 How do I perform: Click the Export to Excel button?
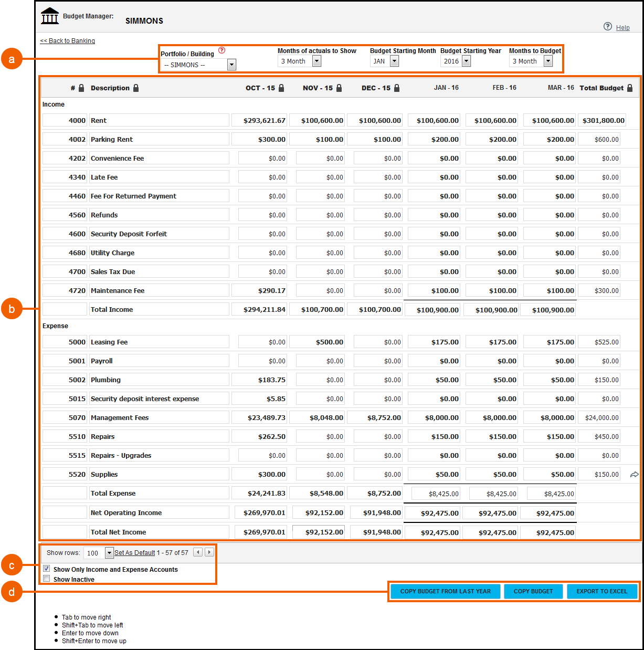point(602,591)
